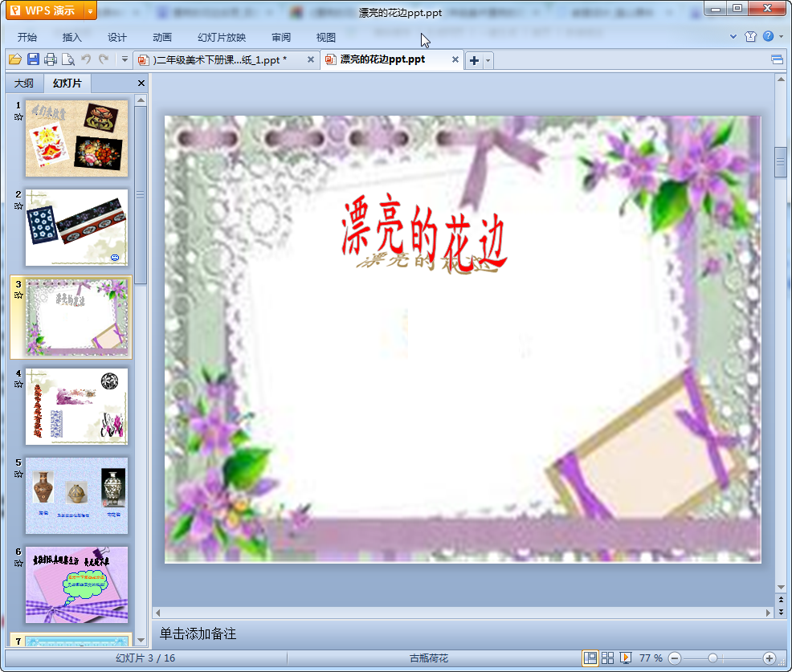Viewport: 792px width, 672px height.
Task: Open the 视图 ribbon tab
Action: [326, 38]
